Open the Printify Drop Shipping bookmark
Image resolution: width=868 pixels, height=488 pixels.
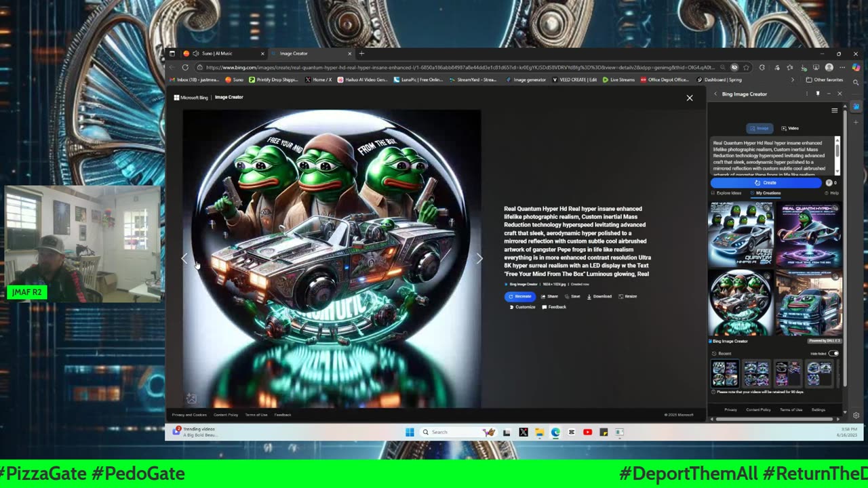tap(273, 80)
